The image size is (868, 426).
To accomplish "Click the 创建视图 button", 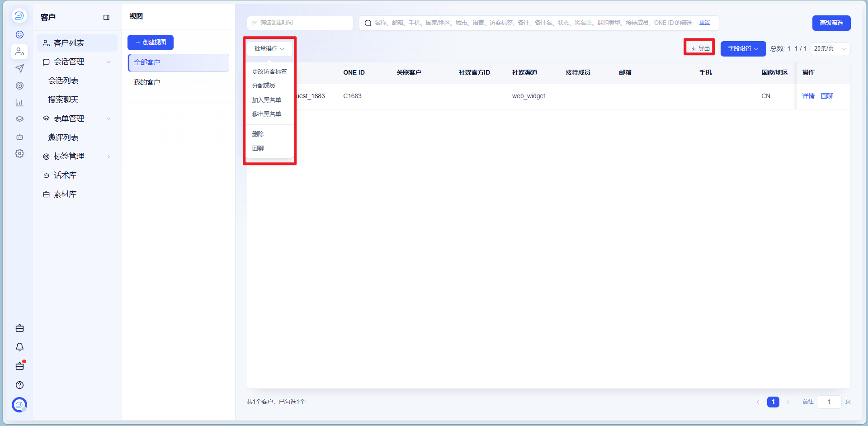I will point(151,43).
